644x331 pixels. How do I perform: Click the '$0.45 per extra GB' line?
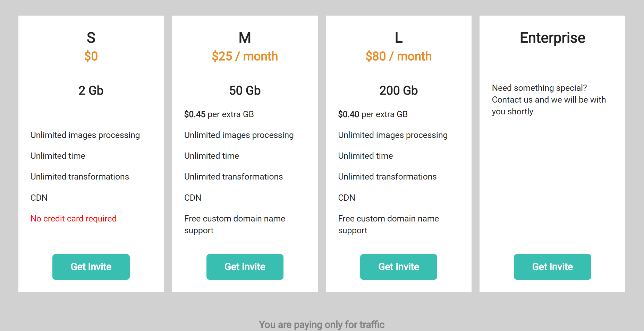[x=219, y=114]
